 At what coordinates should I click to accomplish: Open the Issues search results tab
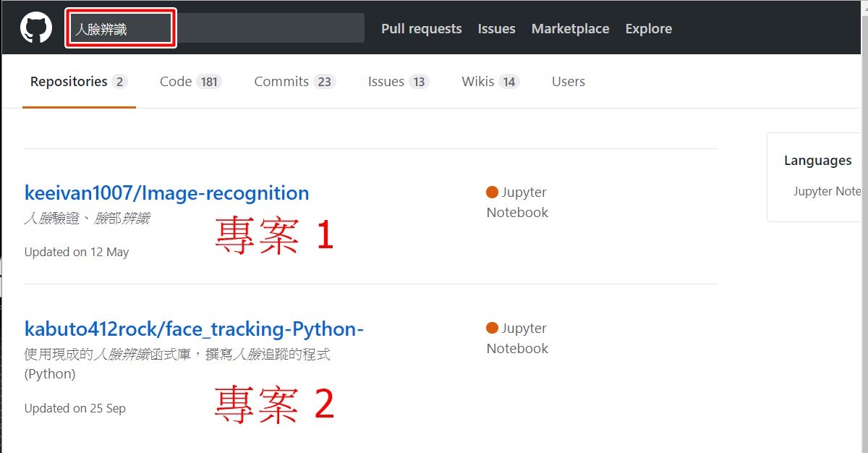(386, 82)
